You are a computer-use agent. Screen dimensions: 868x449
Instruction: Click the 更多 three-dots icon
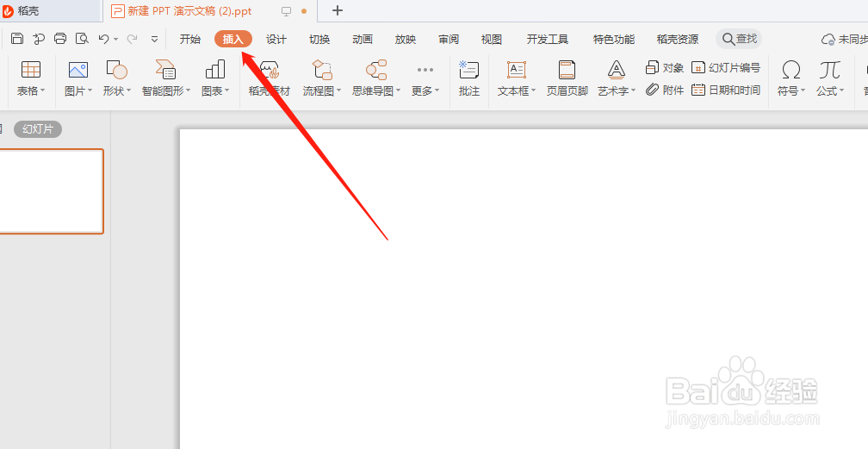pos(425,70)
